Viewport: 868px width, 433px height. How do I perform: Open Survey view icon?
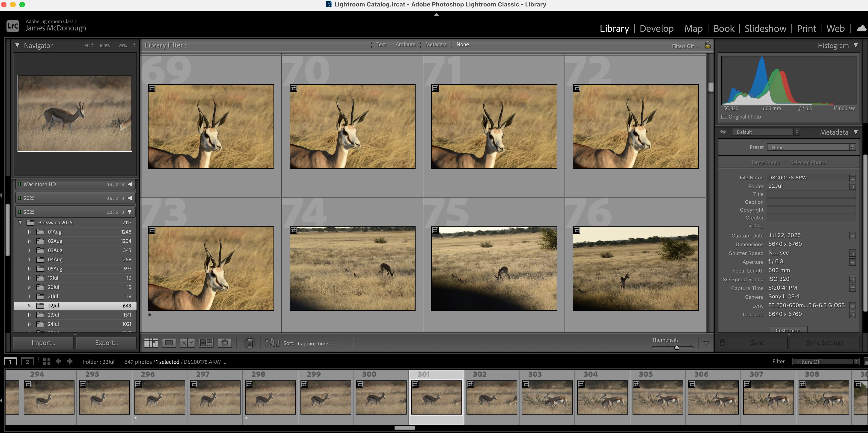[206, 343]
